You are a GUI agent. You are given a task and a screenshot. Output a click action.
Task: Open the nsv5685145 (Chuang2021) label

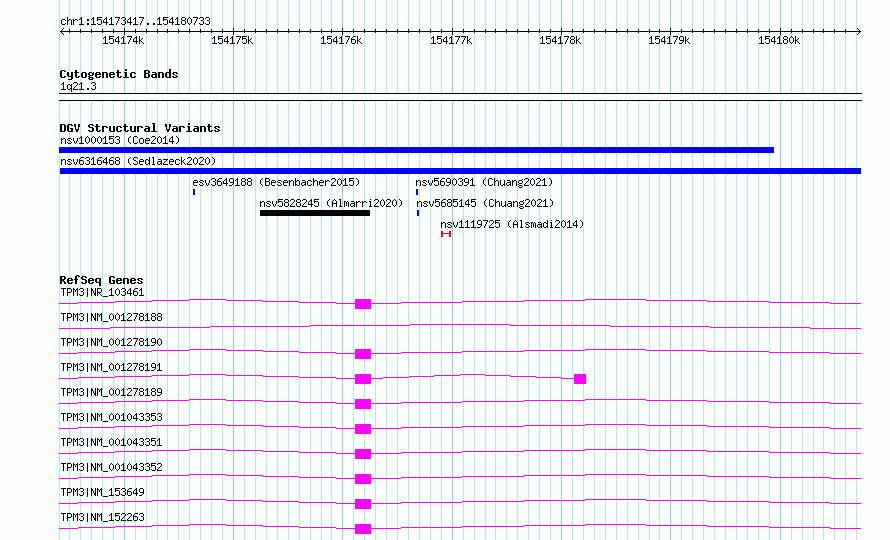(485, 203)
